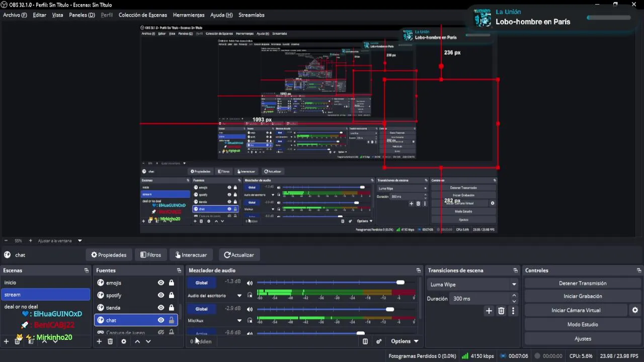
Task: Click Iniciar Cámara Virtual
Action: click(x=576, y=311)
